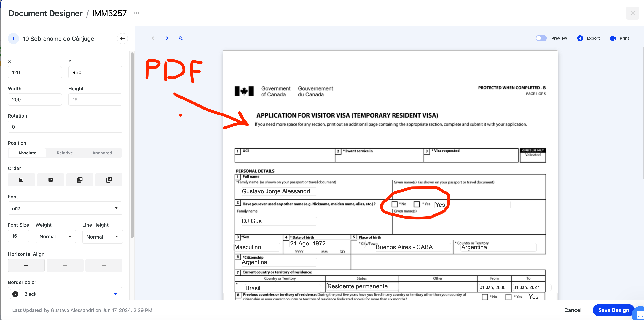This screenshot has height=320, width=644.
Task: Select left horizontal align icon
Action: click(26, 265)
